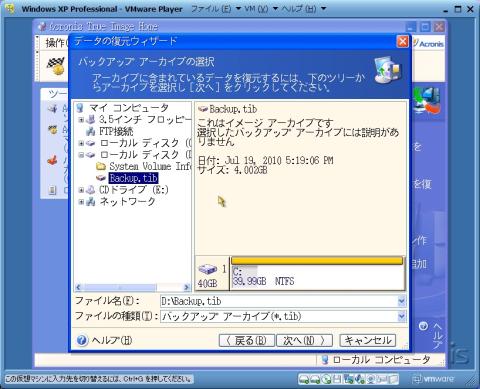
Task: Open the ファイルの種類 dropdown arrow
Action: 402,316
